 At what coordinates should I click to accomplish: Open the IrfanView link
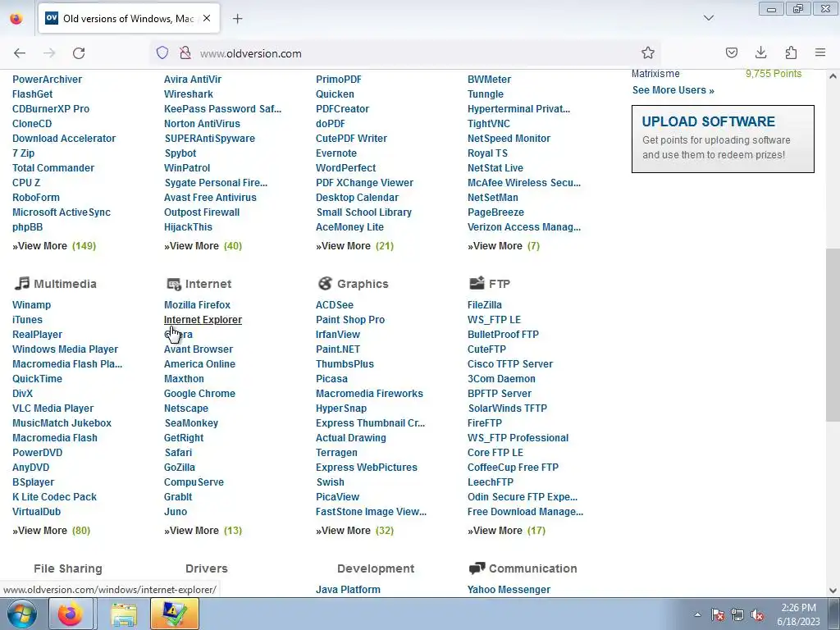(x=337, y=335)
